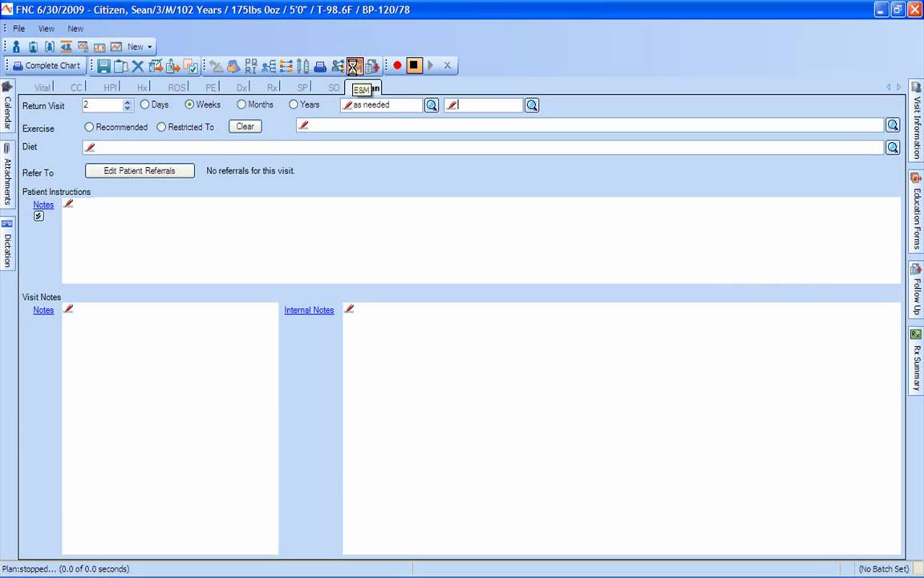
Task: Click the PQRI toolbar icon
Action: tap(251, 66)
